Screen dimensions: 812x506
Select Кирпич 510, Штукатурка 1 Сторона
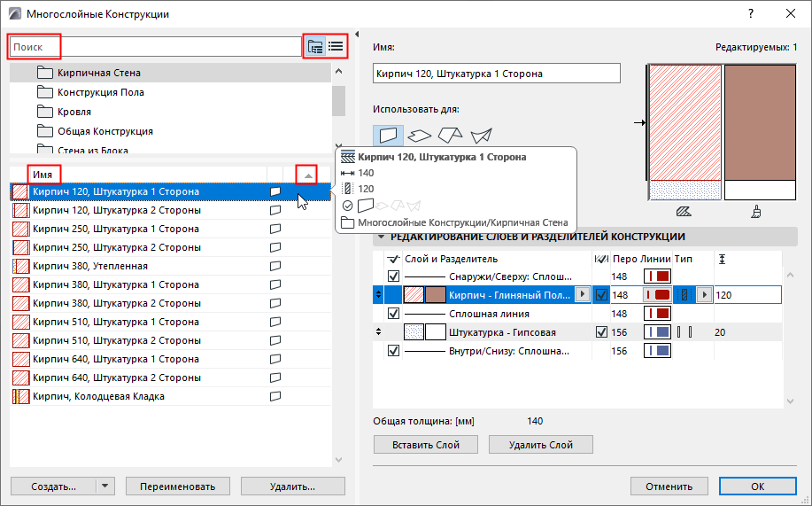click(170, 322)
